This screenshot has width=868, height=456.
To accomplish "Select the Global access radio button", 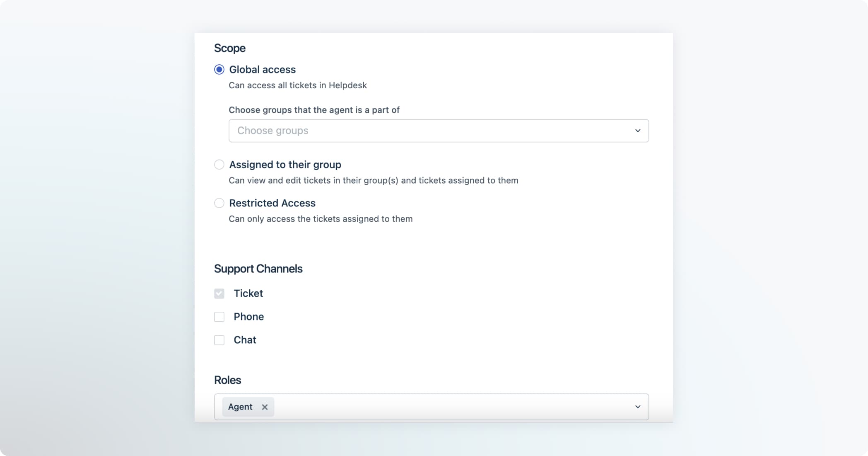I will click(219, 70).
